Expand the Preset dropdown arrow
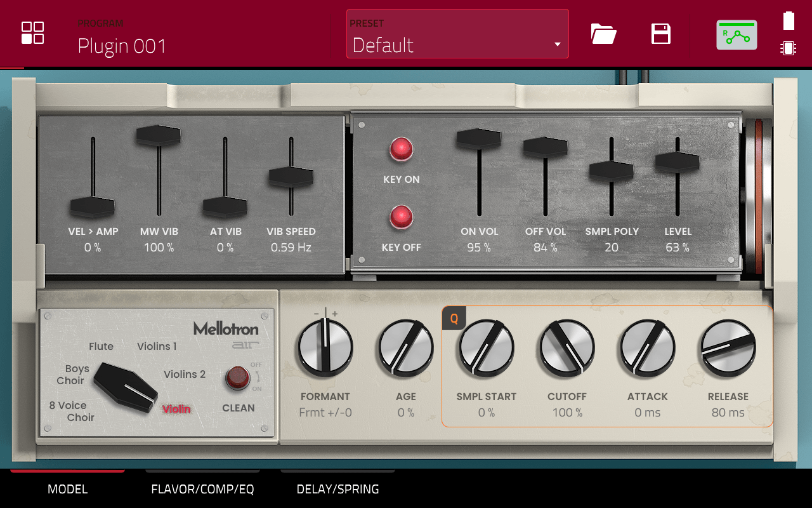This screenshot has width=812, height=508. pyautogui.click(x=557, y=44)
